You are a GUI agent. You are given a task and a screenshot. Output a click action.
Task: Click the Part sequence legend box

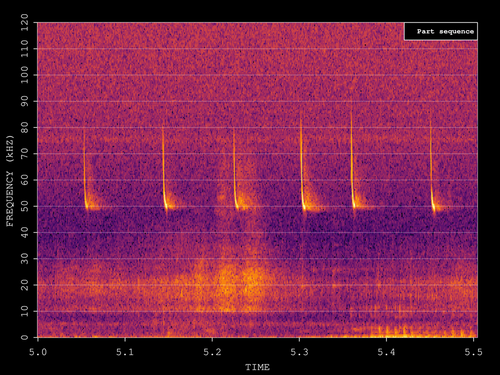tap(441, 31)
